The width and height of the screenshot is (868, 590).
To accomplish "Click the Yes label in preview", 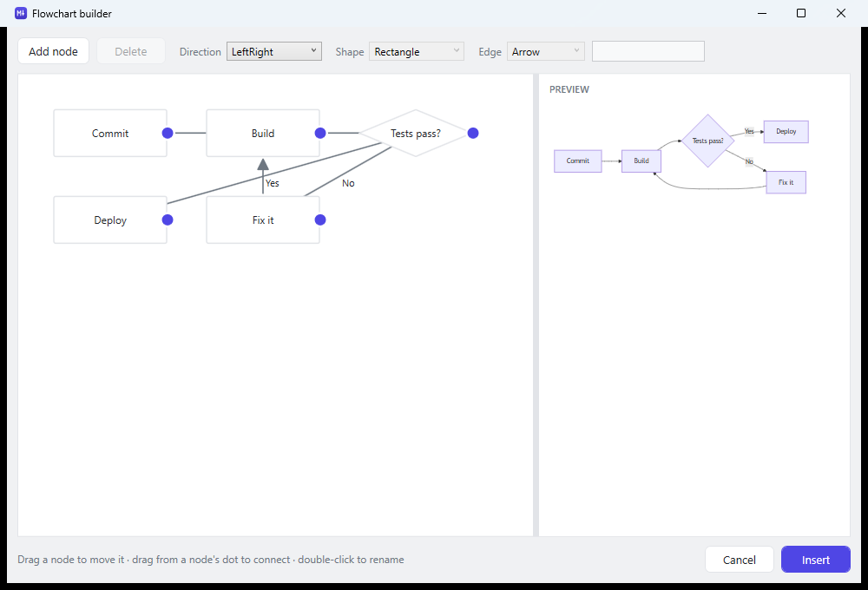I will click(749, 132).
